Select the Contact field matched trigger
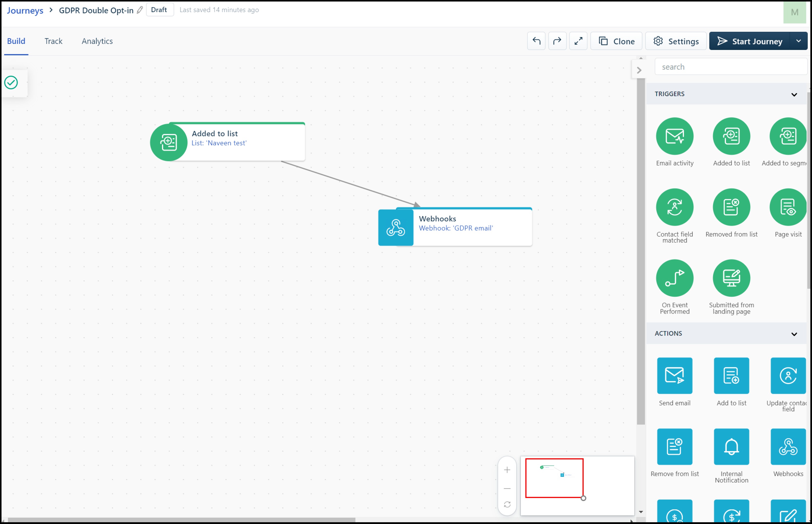812x524 pixels. 674,207
